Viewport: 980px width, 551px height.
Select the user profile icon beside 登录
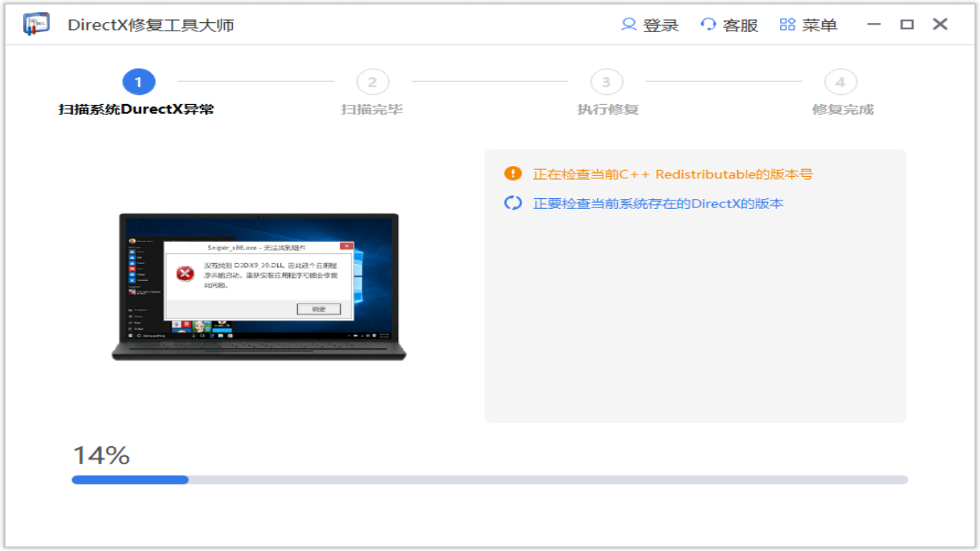629,24
